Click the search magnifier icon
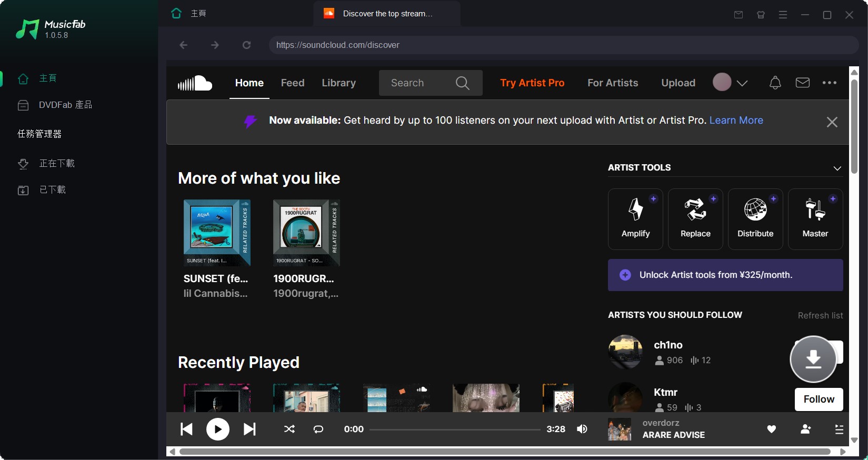Screen dimensions: 868x460 pos(462,83)
